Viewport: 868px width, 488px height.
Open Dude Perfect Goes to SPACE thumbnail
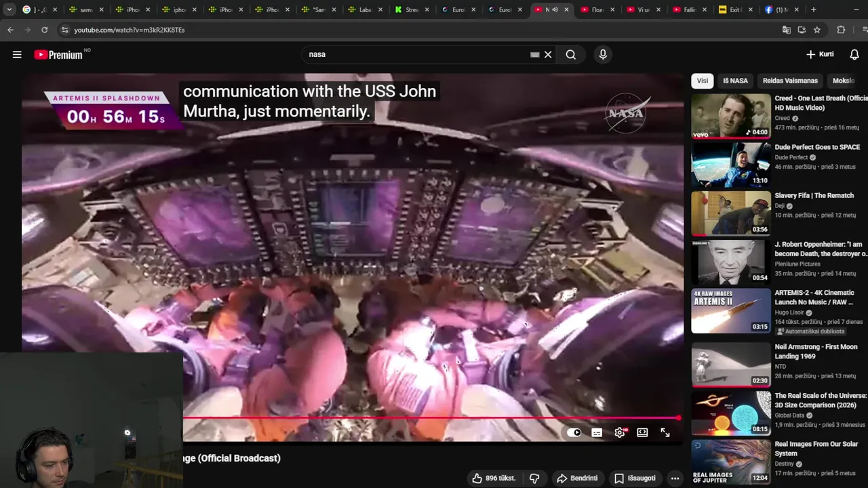[x=731, y=165]
